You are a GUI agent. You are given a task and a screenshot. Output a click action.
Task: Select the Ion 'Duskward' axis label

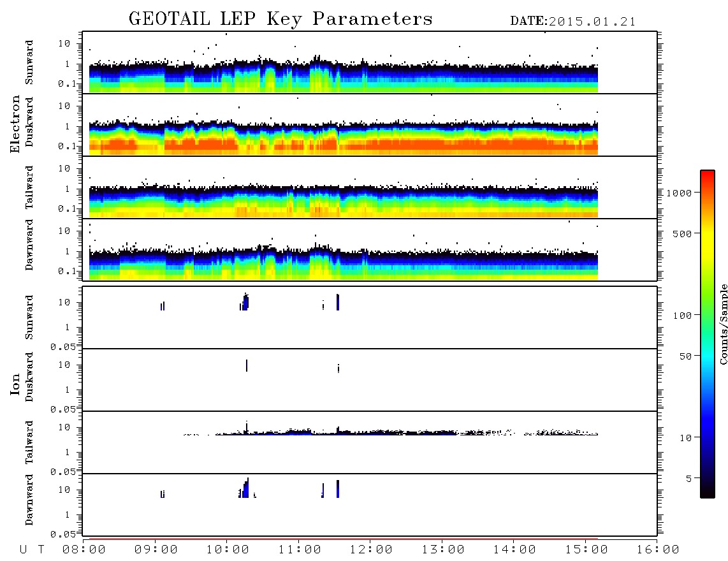pos(29,377)
